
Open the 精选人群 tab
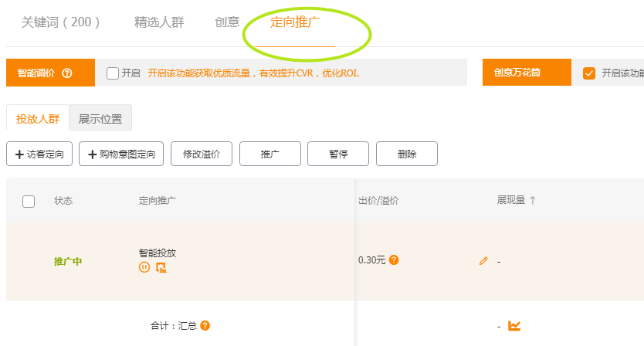point(159,22)
